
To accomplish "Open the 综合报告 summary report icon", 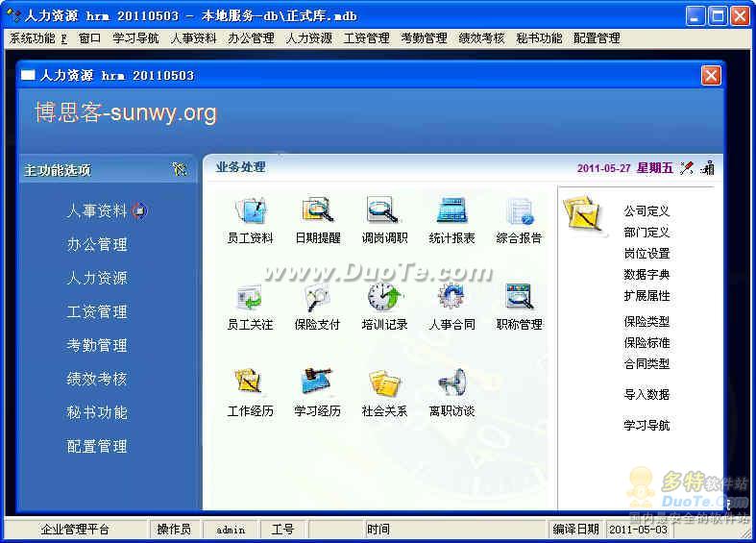I will pyautogui.click(x=520, y=210).
